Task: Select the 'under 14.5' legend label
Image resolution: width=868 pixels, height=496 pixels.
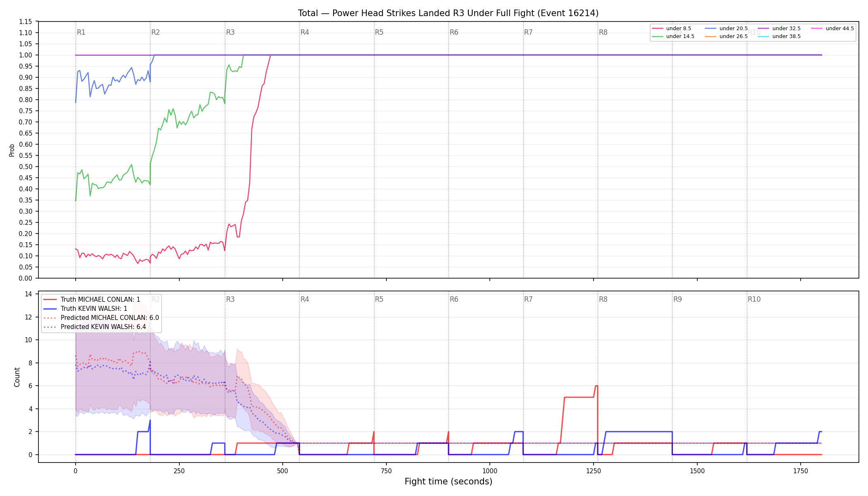Action: click(x=680, y=36)
